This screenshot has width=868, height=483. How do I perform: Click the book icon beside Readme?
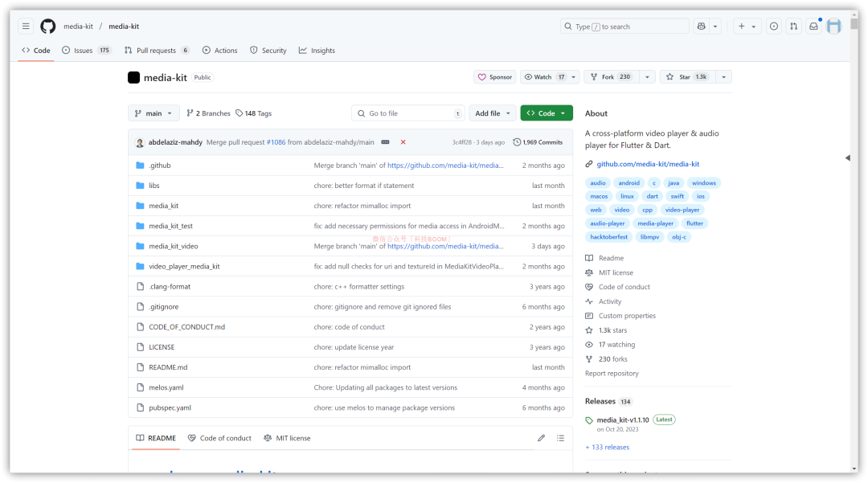coord(589,258)
